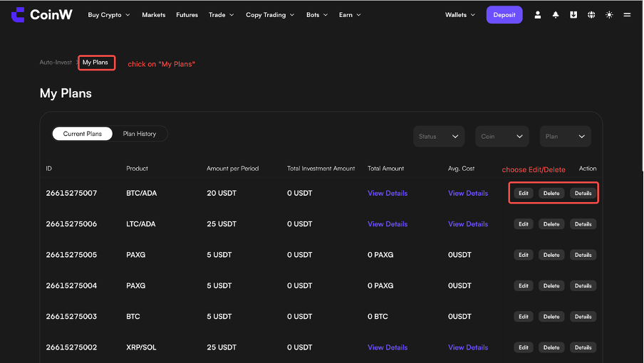Click the 20 USDT amount cell

coord(222,193)
